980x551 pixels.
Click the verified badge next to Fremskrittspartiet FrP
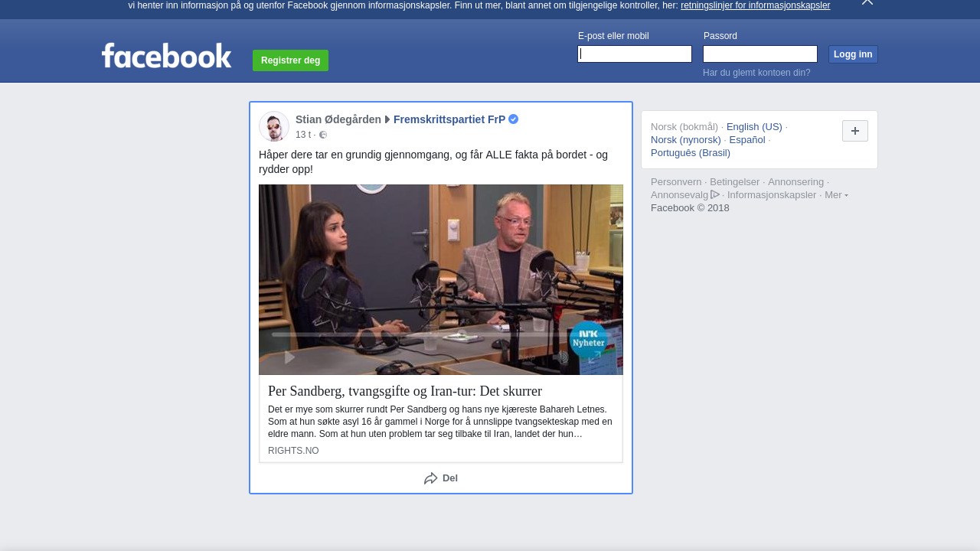[x=514, y=119]
